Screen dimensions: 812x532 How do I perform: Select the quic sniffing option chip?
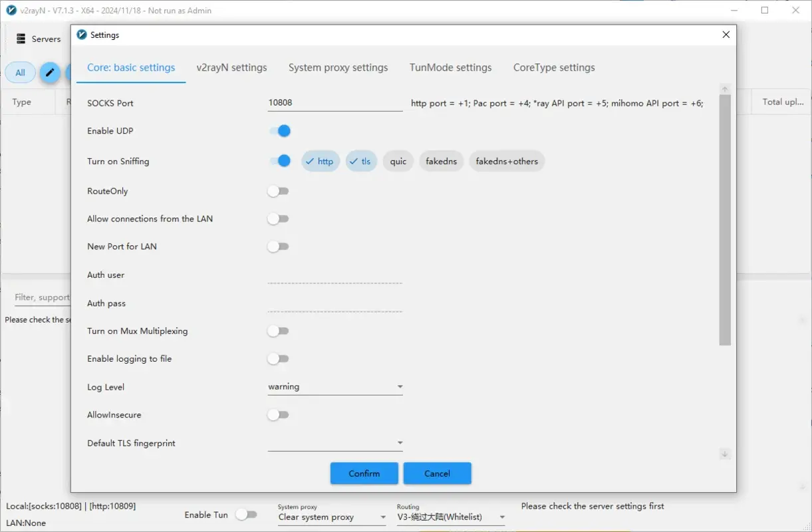point(398,161)
